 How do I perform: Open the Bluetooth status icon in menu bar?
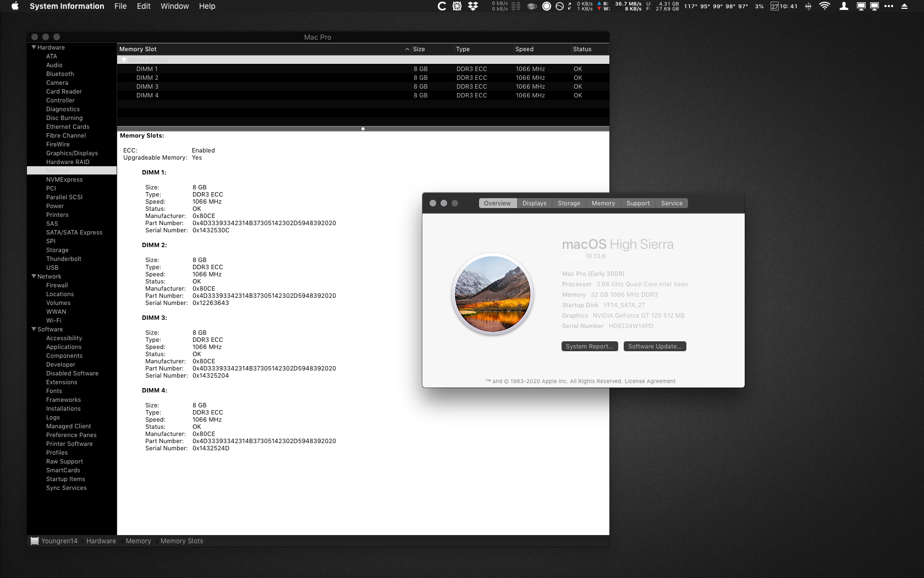[808, 6]
